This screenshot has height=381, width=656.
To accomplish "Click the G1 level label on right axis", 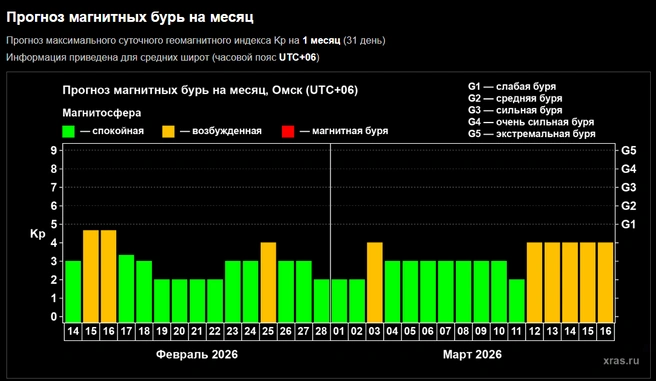I will 628,225.
